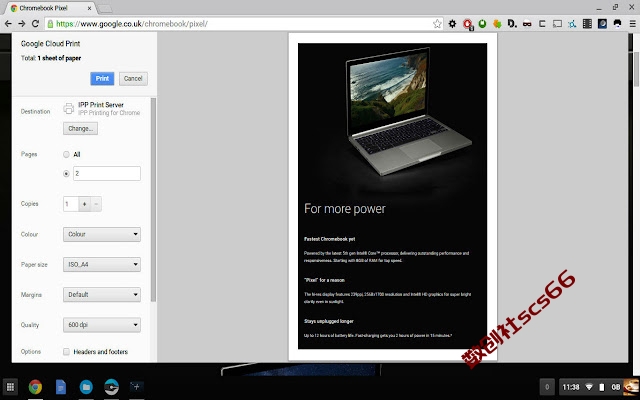Viewport: 640px width, 400px height.
Task: Click the blue molecule extension icon
Action: [572, 24]
